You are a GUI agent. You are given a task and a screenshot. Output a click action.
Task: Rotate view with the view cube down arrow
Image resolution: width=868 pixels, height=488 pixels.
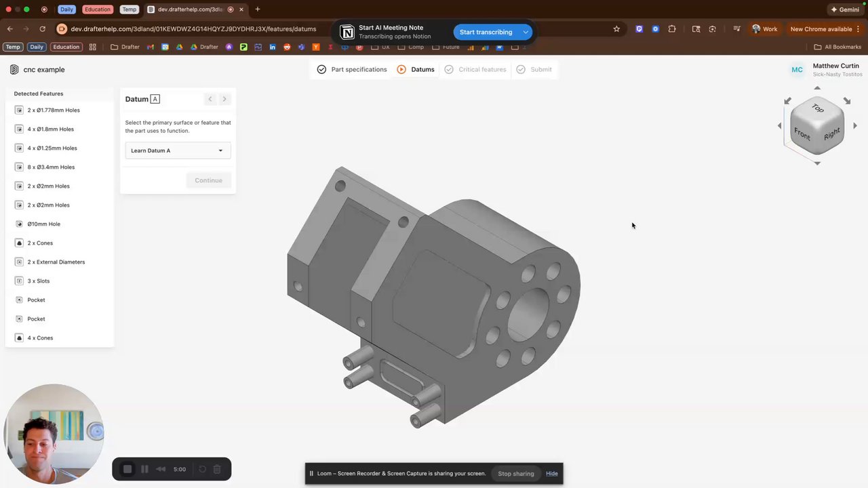coord(817,163)
